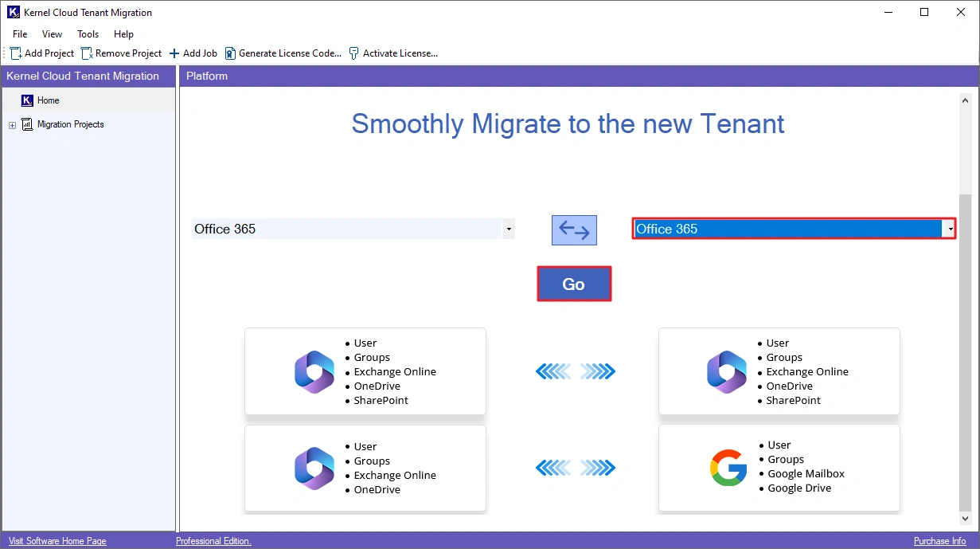
Task: Open the Visit Software Home Page link
Action: click(57, 541)
